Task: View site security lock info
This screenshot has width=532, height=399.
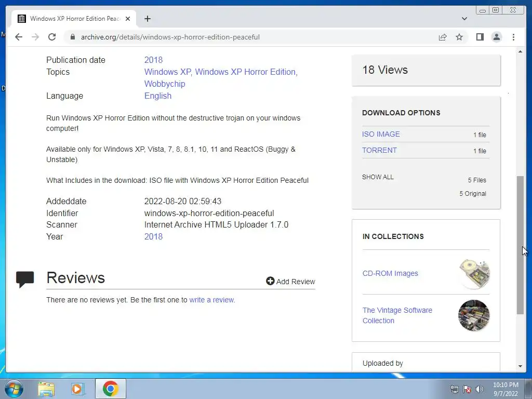Action: (72, 37)
